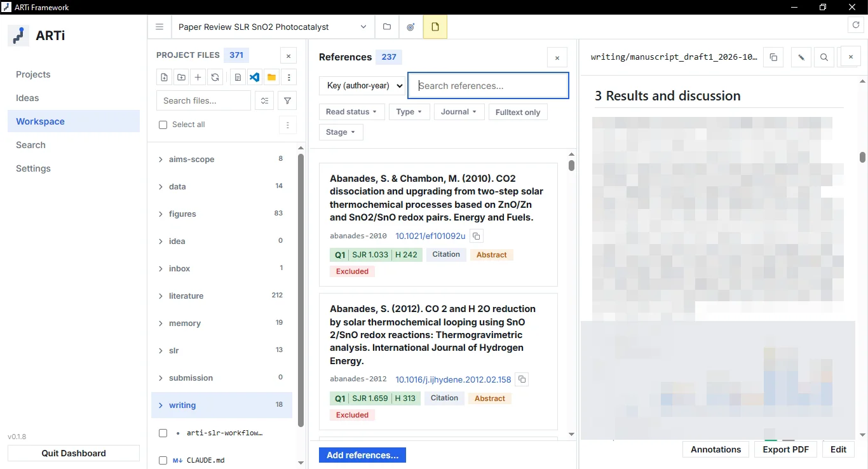Open the Read status filter dropdown

(x=351, y=112)
